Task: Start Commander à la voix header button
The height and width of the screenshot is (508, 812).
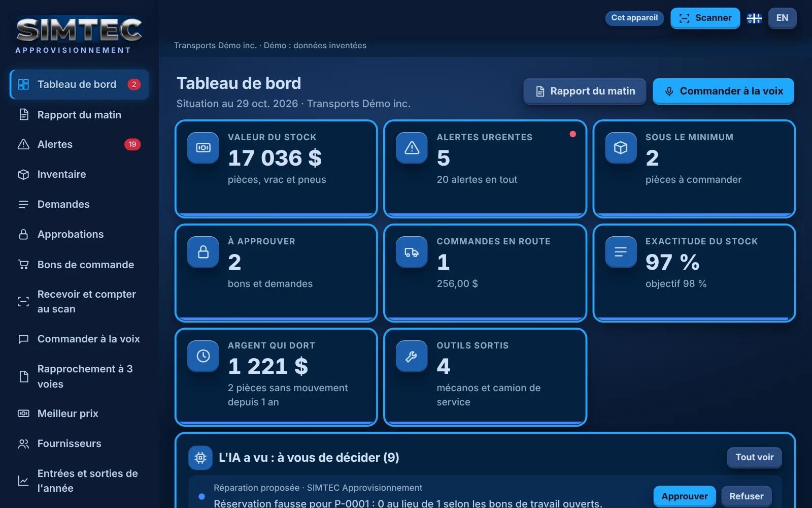Action: point(723,91)
